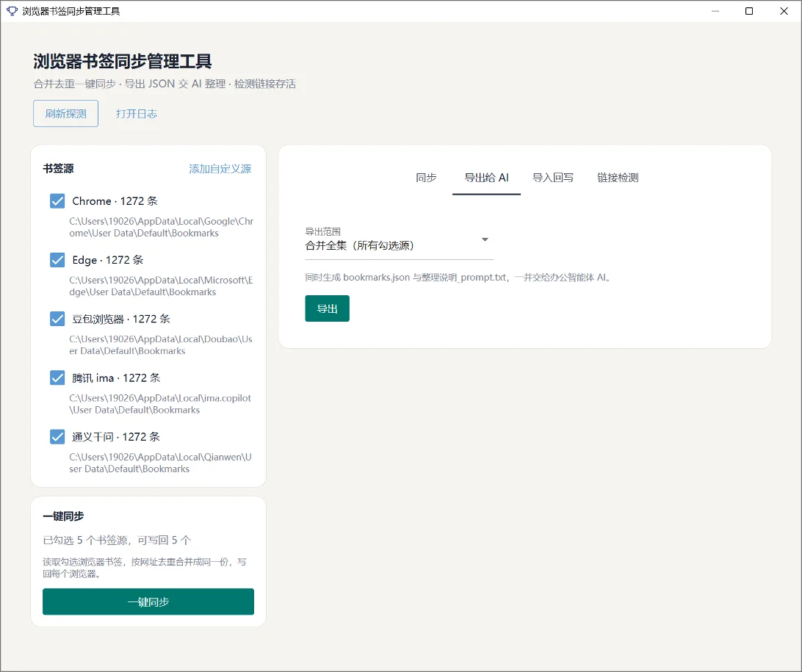Start the 一键同步 green button
This screenshot has width=802, height=672.
pos(148,601)
